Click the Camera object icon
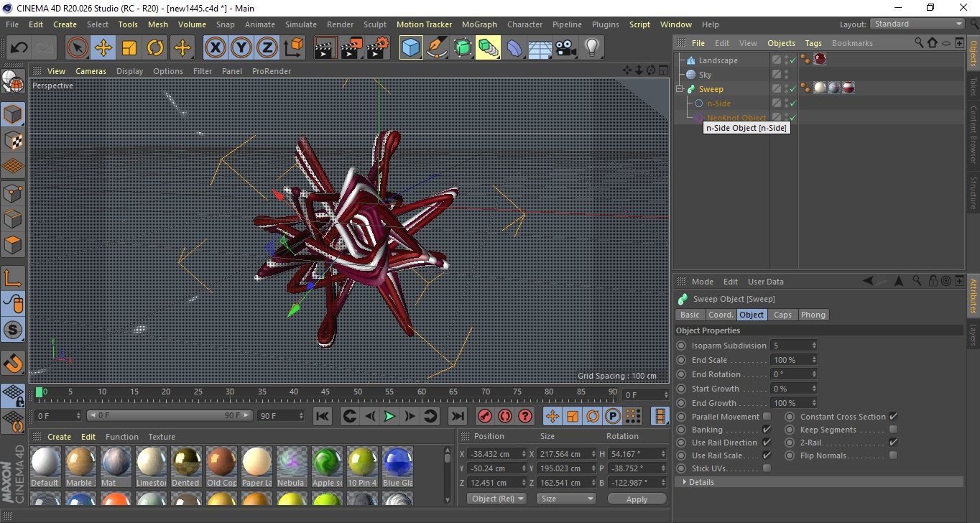Screen dimensions: 980x523 [565, 48]
